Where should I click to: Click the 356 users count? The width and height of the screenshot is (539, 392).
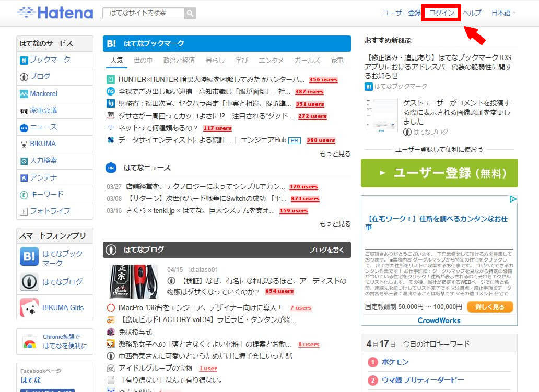click(x=323, y=80)
